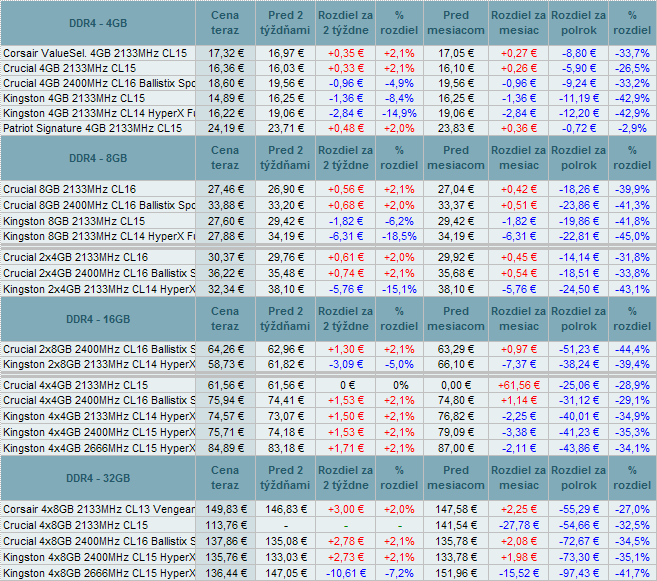Click the 0,00 € month-ago price cell
Screen dimensions: 657x581
(456, 385)
